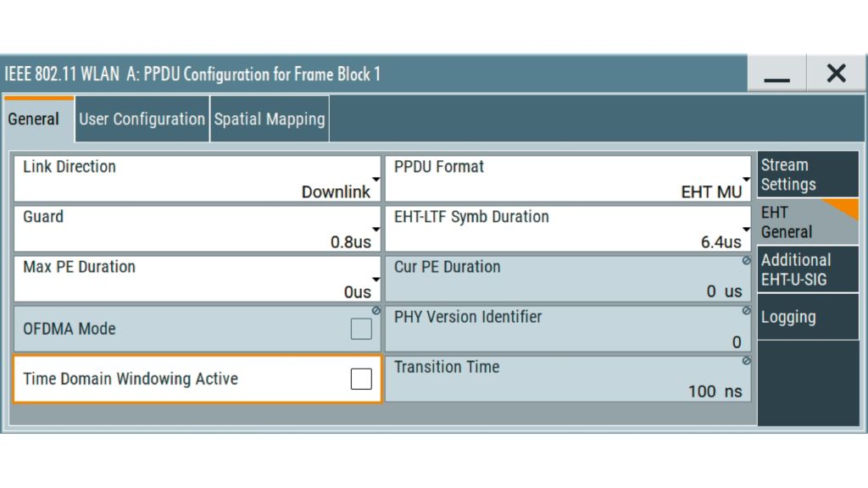Open the Logging side tab
868x488 pixels.
pos(807,318)
